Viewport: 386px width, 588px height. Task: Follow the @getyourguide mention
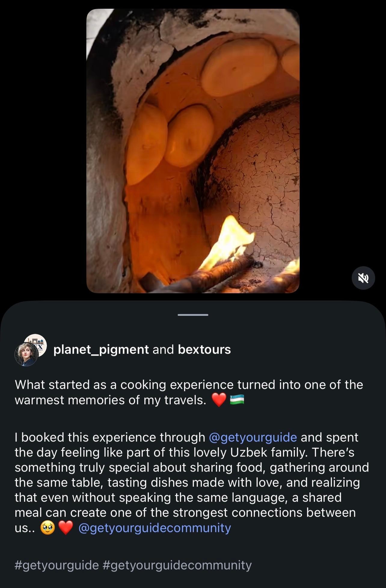253,437
